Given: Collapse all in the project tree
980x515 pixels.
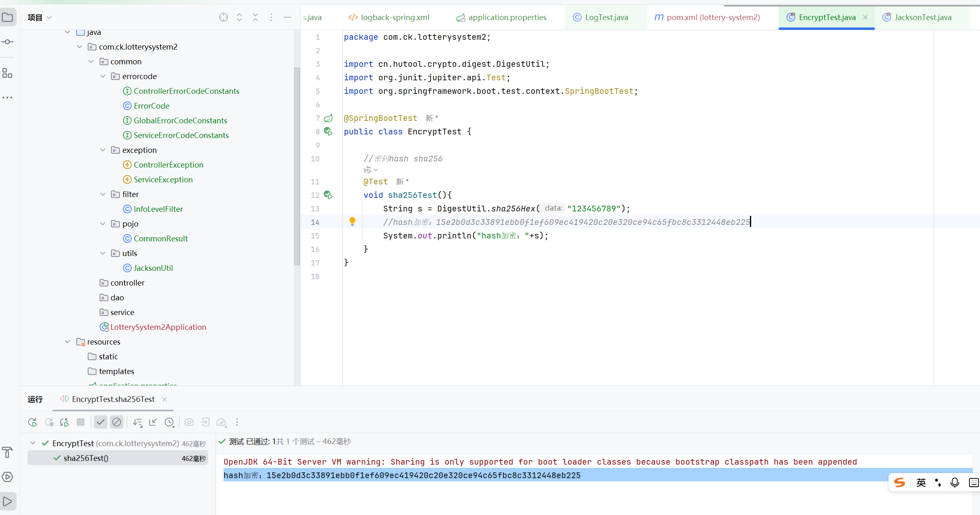Looking at the screenshot, I should tap(255, 17).
